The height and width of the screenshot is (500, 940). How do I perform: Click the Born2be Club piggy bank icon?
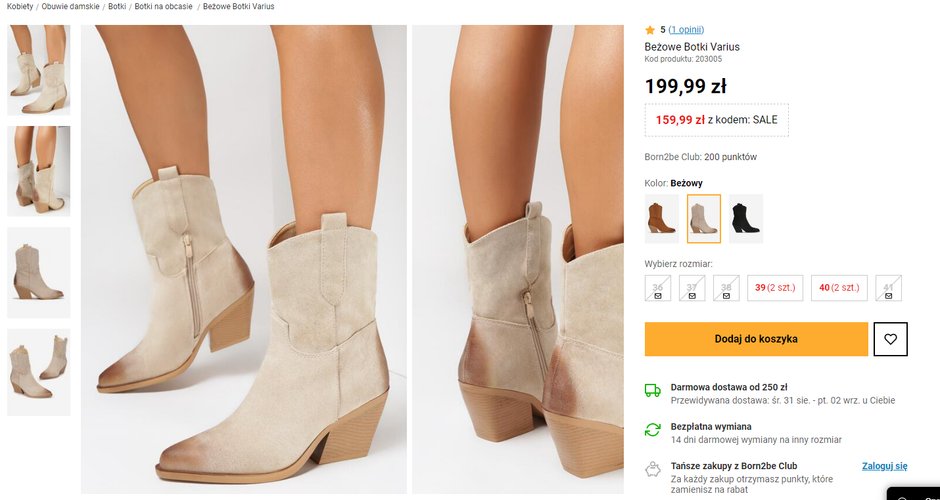[x=652, y=468]
